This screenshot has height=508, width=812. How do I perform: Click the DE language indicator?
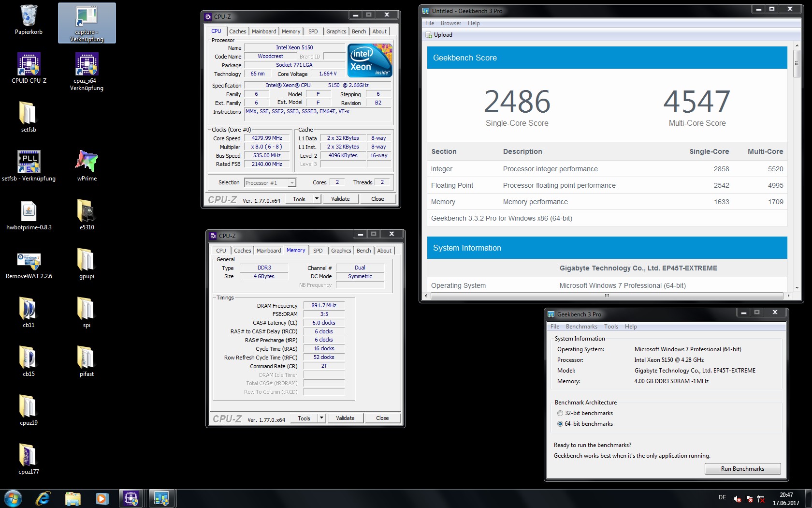click(x=722, y=497)
